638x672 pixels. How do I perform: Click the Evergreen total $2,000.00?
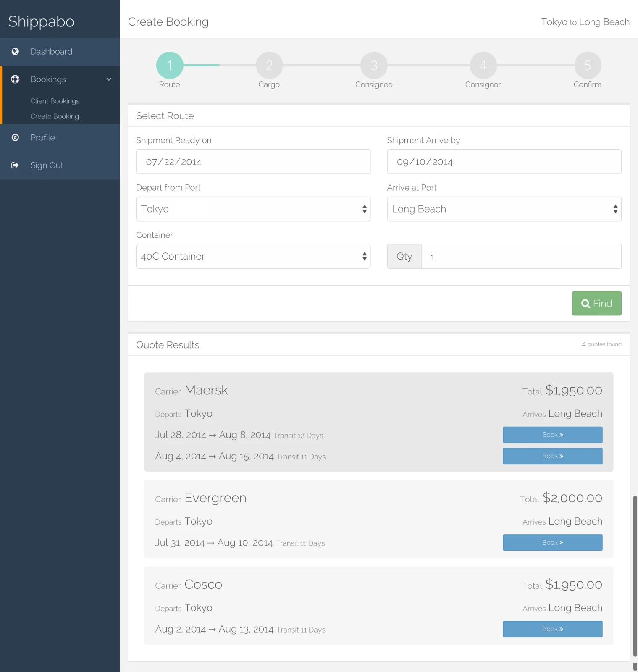pyautogui.click(x=572, y=498)
